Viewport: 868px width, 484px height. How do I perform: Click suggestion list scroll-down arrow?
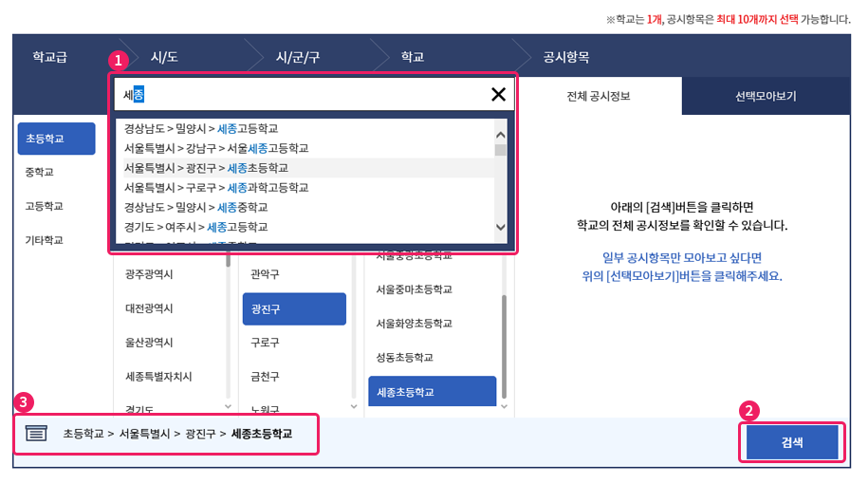(501, 227)
